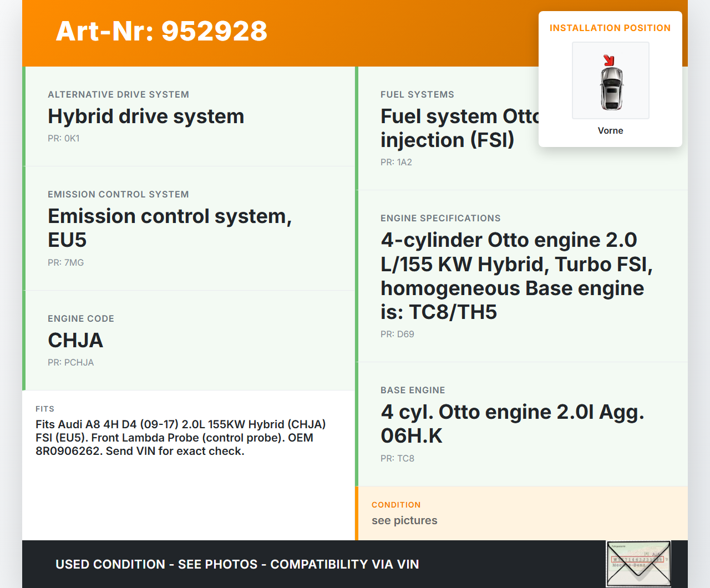Click the 'Used condition - see photos' footer banner
Viewport: 710px width, 588px height.
click(237, 564)
